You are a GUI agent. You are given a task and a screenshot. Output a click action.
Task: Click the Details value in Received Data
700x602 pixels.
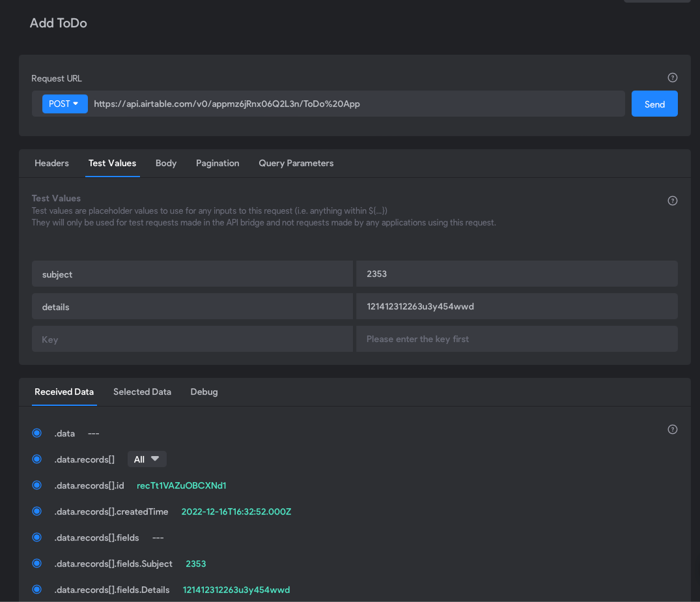(236, 590)
